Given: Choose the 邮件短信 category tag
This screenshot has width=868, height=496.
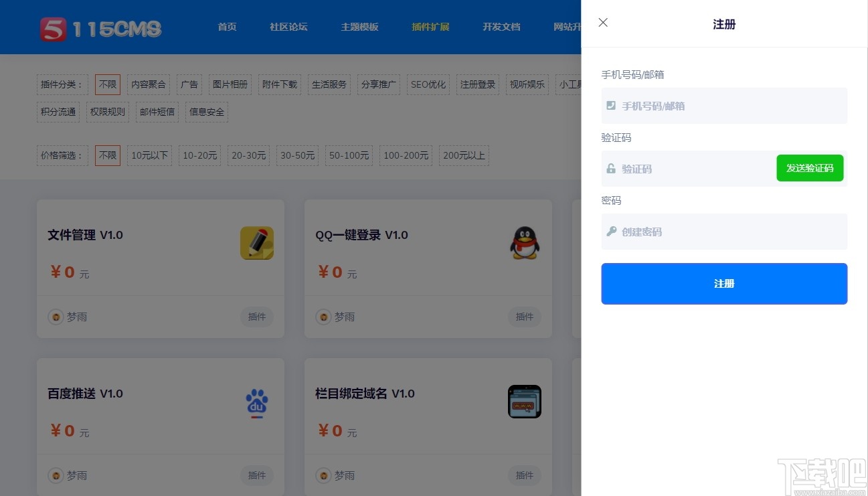Looking at the screenshot, I should pyautogui.click(x=157, y=112).
